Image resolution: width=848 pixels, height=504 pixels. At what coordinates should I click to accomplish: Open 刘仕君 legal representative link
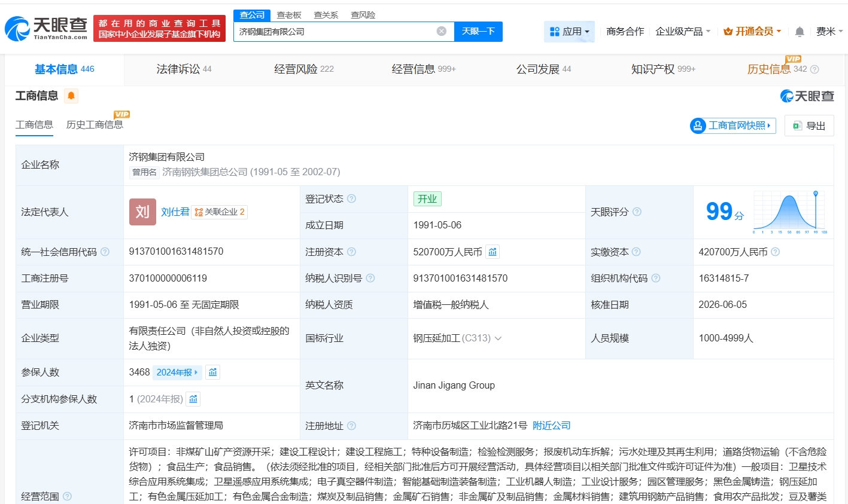(x=175, y=212)
